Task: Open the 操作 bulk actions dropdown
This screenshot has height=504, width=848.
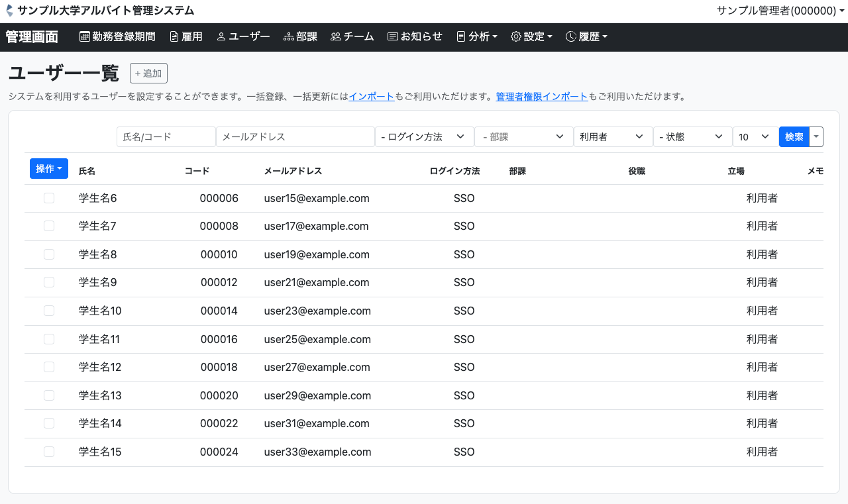Action: [x=49, y=169]
